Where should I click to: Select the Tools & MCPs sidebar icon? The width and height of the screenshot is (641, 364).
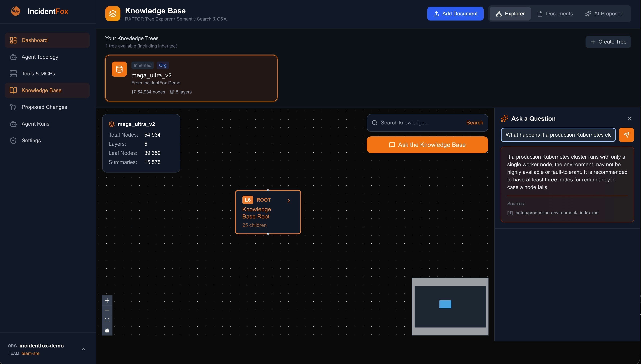coord(13,74)
